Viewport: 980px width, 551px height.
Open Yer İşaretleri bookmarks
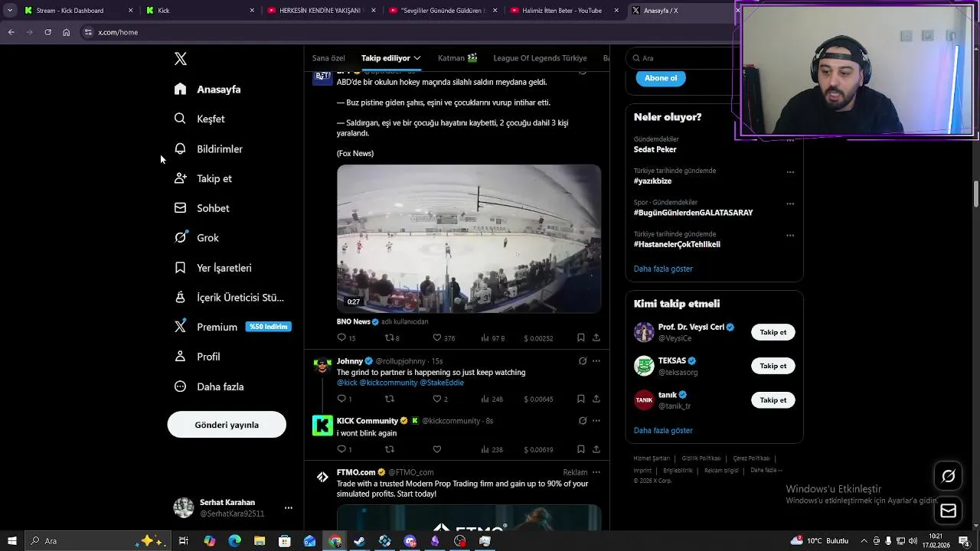point(213,268)
